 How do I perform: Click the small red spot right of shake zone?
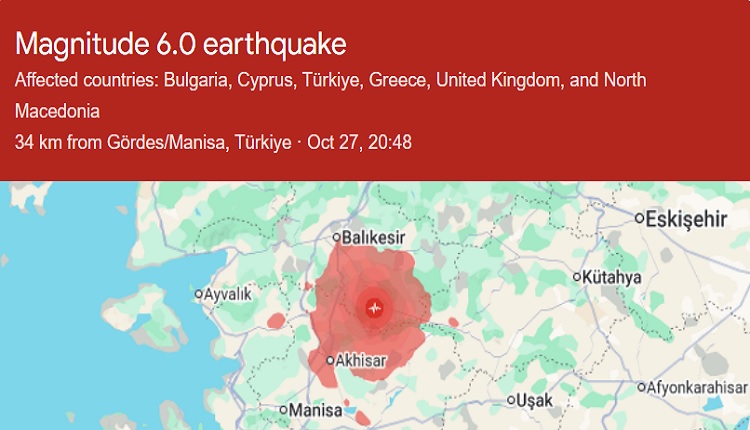click(453, 322)
